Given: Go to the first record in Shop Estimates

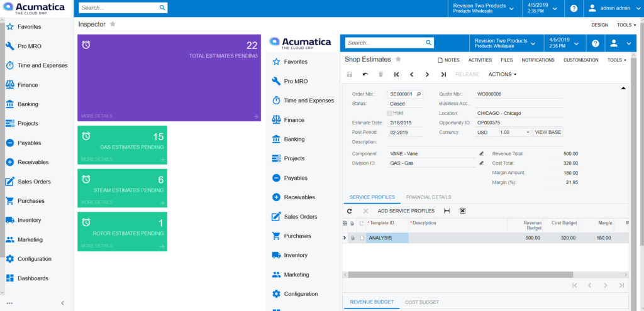Looking at the screenshot, I should click(x=396, y=74).
